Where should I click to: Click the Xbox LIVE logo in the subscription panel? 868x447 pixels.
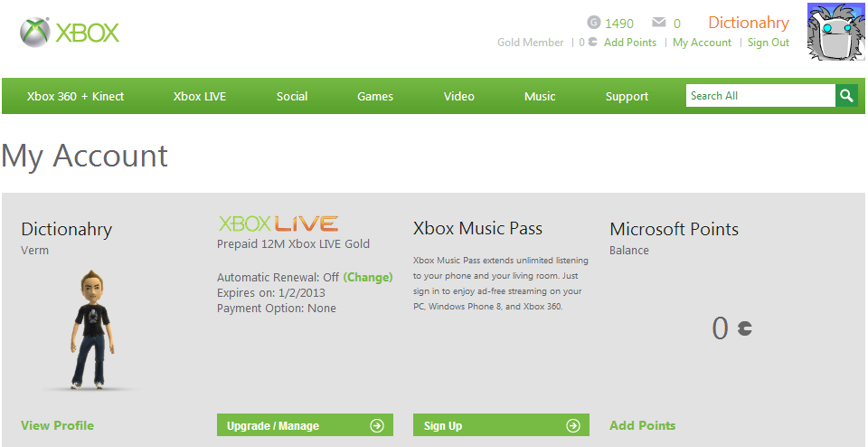click(x=278, y=223)
